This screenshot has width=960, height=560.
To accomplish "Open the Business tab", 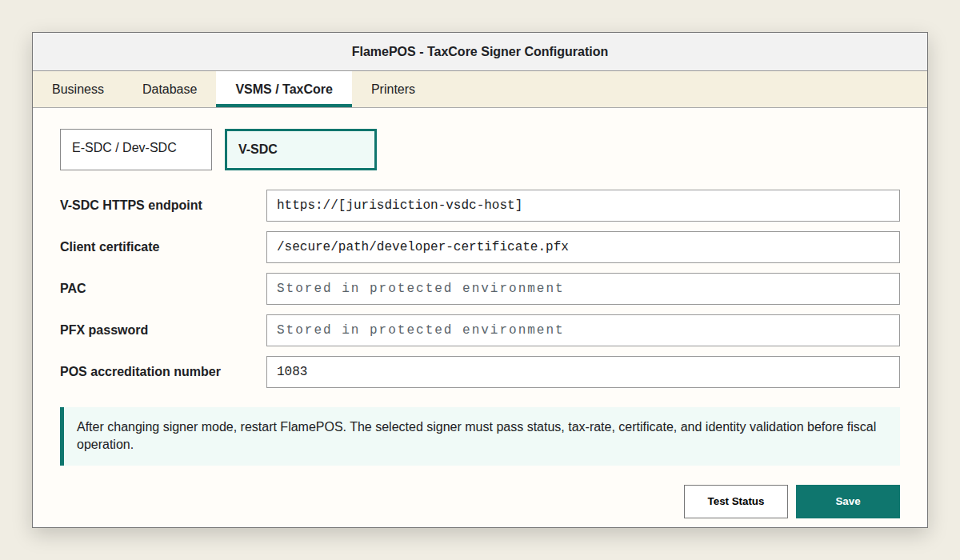I will pyautogui.click(x=78, y=89).
